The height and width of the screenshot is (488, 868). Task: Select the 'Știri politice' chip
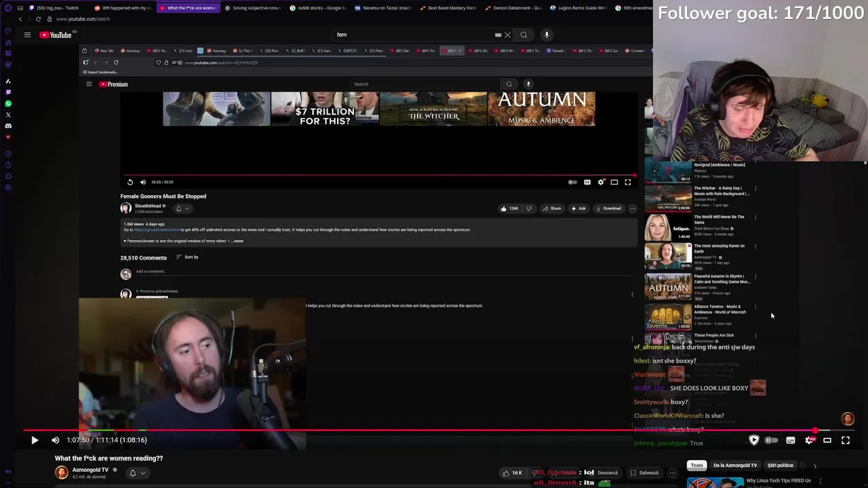click(x=780, y=466)
